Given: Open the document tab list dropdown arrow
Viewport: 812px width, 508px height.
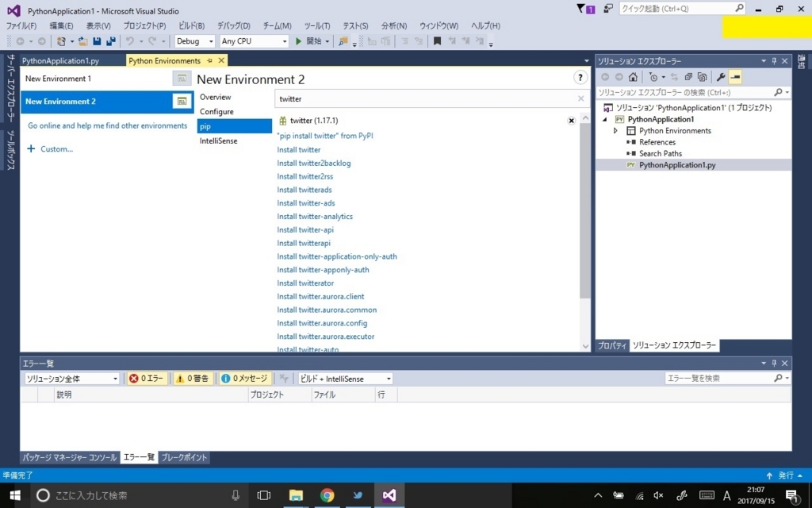Looking at the screenshot, I should point(586,60).
